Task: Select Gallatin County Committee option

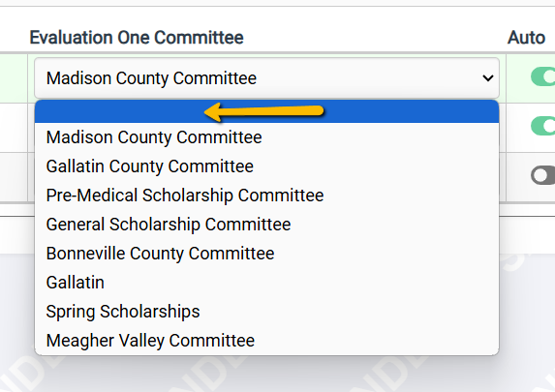Action: point(266,166)
